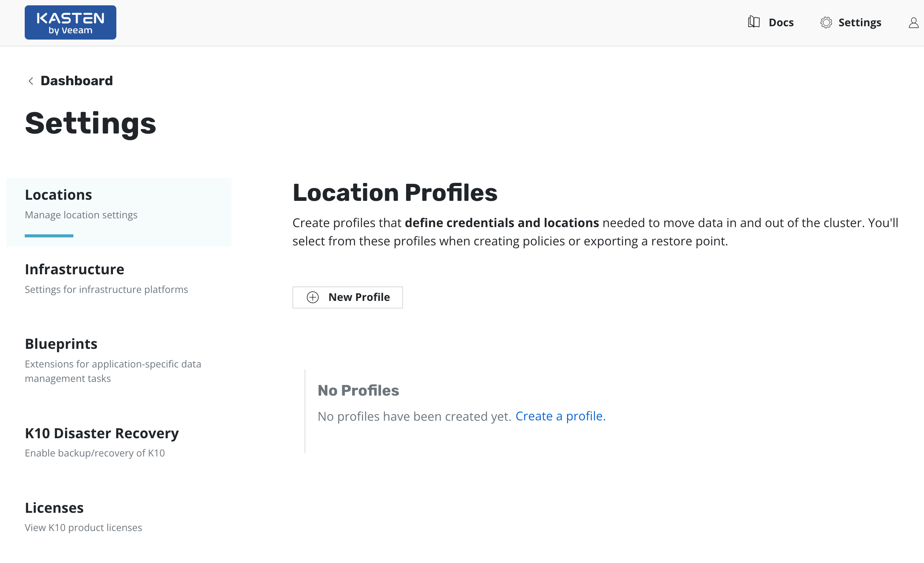
Task: Select the Locations settings section
Action: (x=59, y=195)
